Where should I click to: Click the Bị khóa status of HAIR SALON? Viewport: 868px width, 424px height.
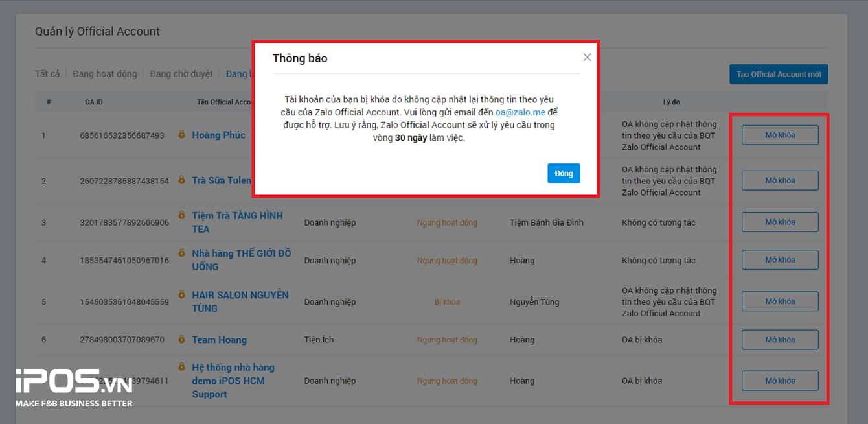click(447, 301)
